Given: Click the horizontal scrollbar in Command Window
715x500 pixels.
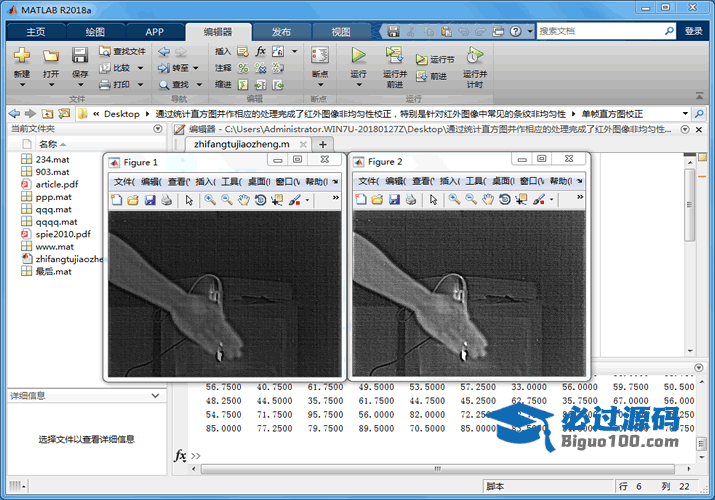Looking at the screenshot, I should [437, 469].
